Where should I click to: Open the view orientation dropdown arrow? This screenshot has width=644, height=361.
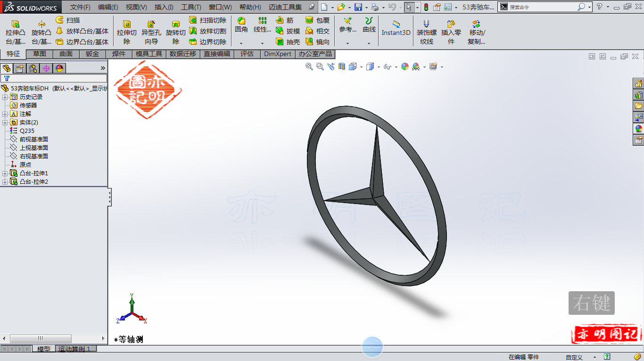point(362,67)
